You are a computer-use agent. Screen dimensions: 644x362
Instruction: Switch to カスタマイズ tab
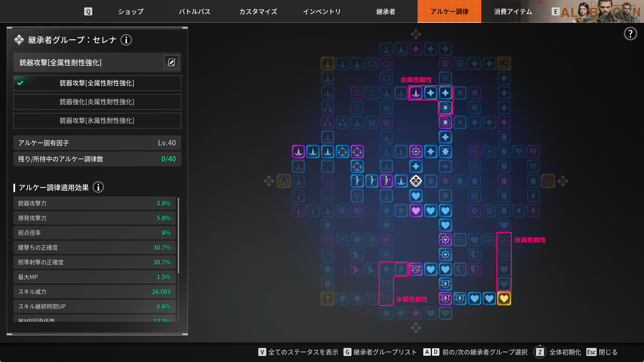pyautogui.click(x=258, y=12)
